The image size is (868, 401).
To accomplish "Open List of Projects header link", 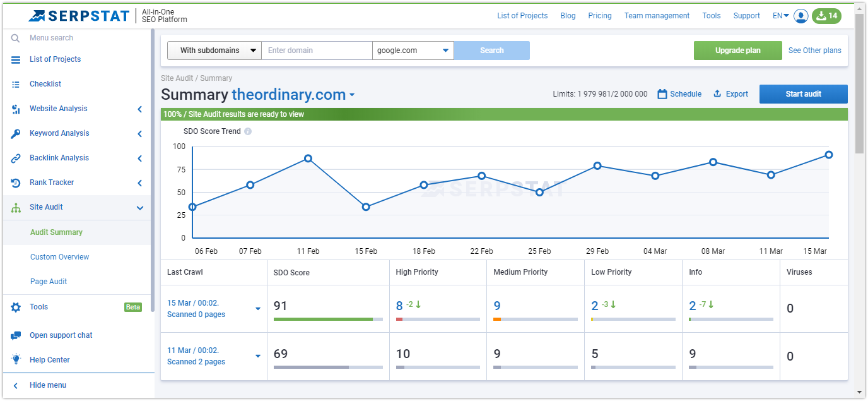I will (x=522, y=16).
